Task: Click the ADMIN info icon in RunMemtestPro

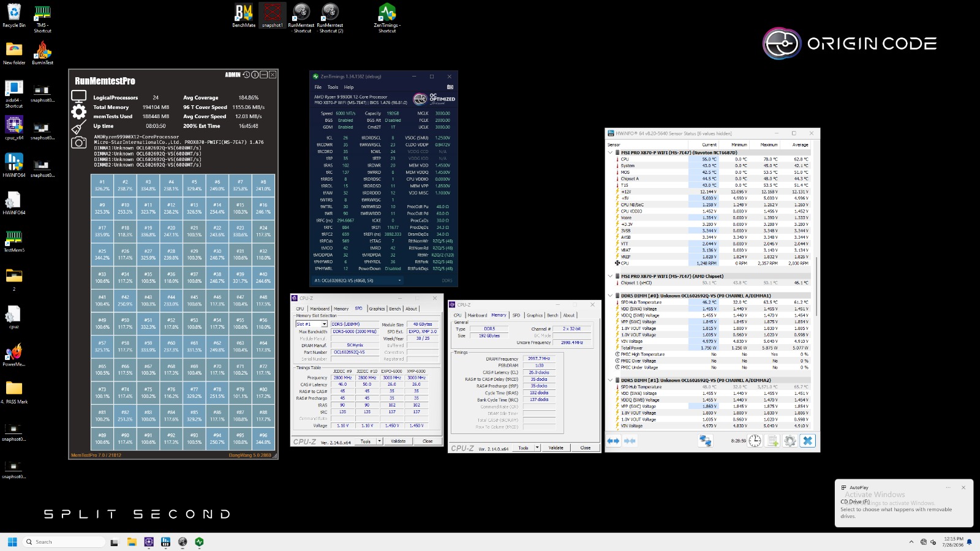Action: click(255, 75)
